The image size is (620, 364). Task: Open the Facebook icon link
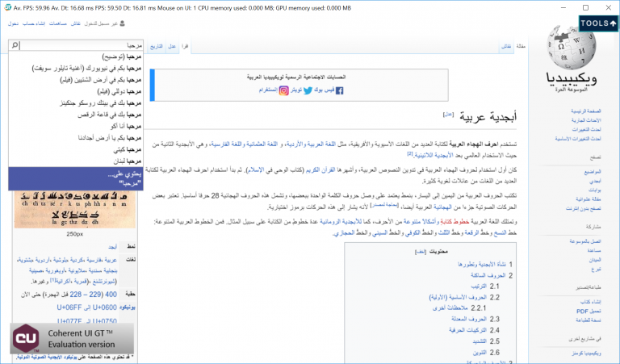[339, 90]
